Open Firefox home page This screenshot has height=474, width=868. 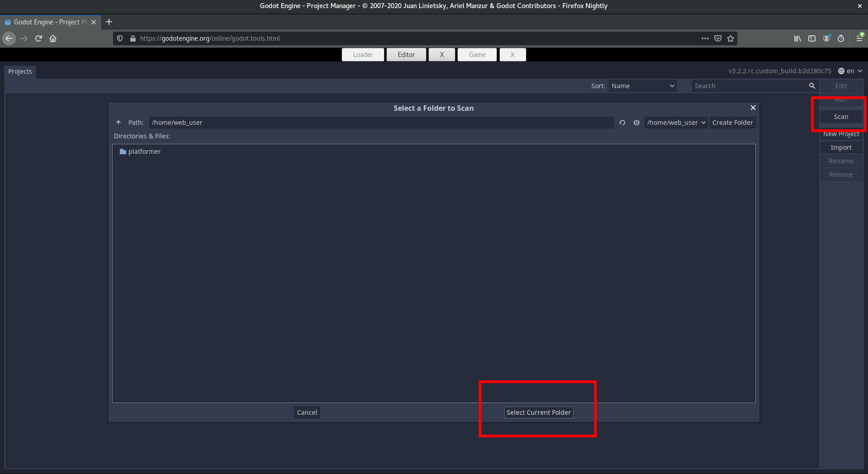pyautogui.click(x=53, y=38)
